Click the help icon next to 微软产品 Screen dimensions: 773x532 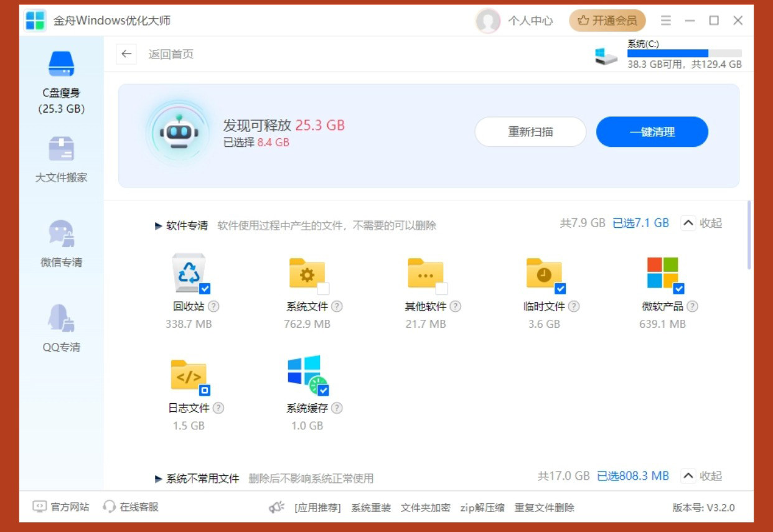692,306
